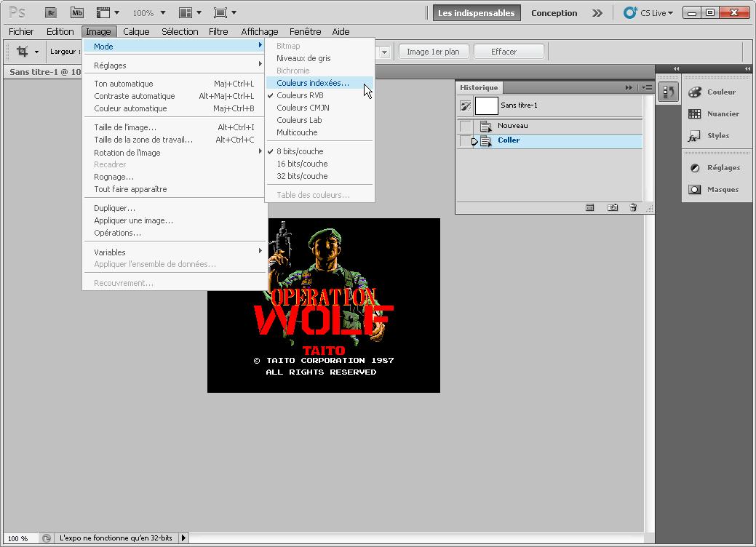Open the Couleur panel icon
The height and width of the screenshot is (547, 756).
(695, 92)
